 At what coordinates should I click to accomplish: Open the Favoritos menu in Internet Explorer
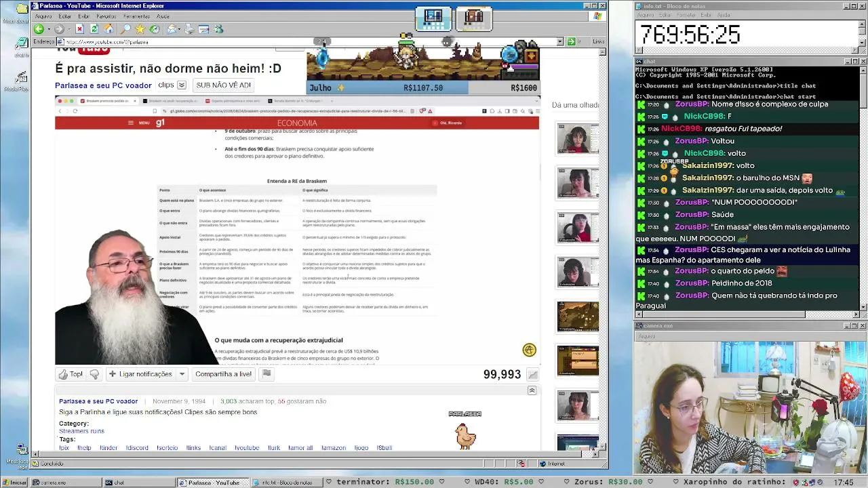(x=106, y=16)
